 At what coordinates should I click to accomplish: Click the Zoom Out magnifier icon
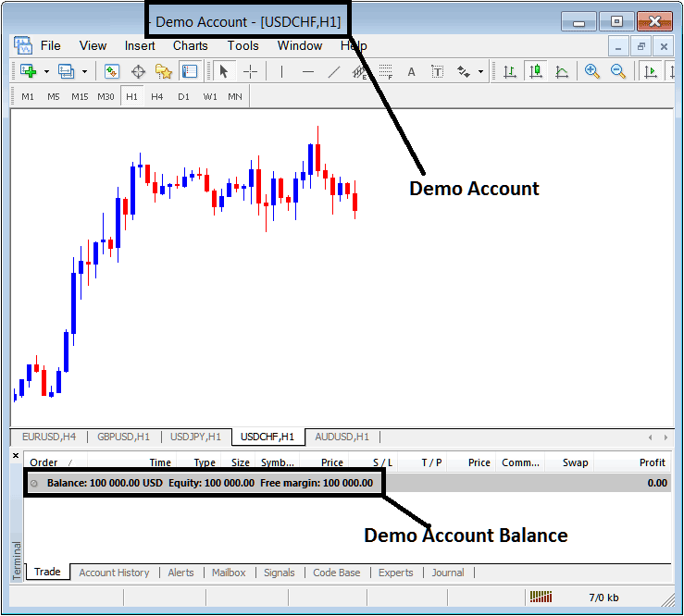[x=617, y=71]
